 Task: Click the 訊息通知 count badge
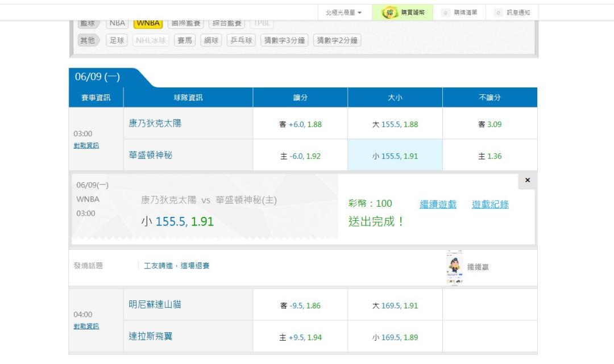click(498, 13)
